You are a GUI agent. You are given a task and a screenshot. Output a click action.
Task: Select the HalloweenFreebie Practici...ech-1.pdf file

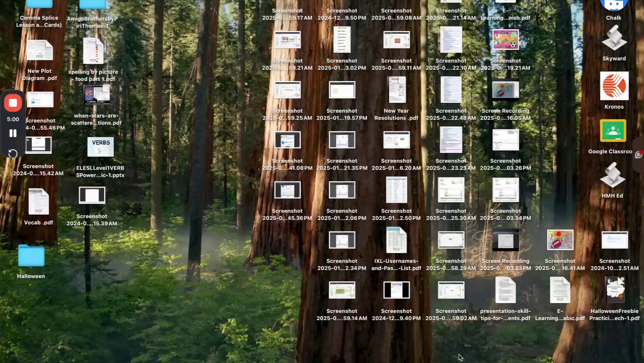pyautogui.click(x=614, y=290)
